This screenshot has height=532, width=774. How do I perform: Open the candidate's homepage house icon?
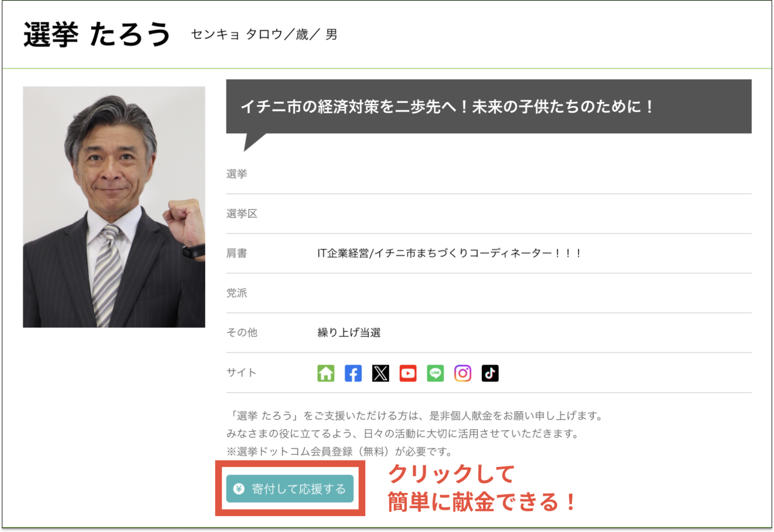tap(326, 373)
